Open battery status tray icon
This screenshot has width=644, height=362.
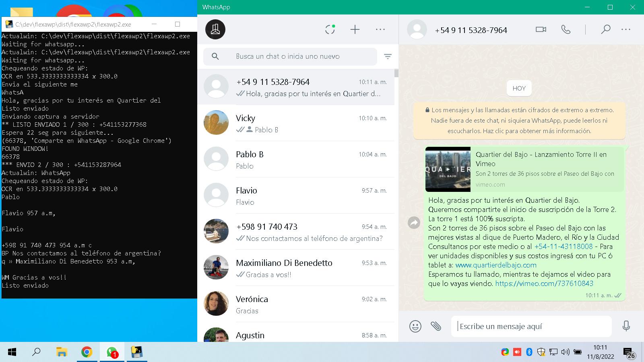578,352
